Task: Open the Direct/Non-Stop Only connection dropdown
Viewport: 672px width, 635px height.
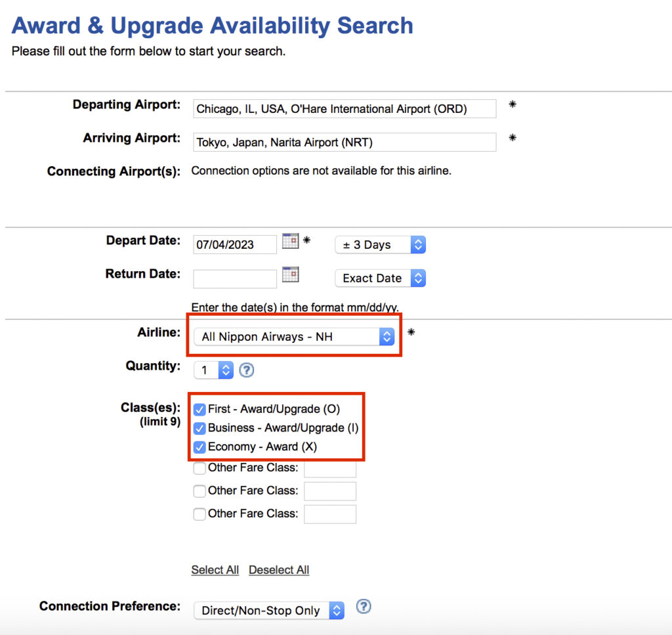Action: (x=268, y=611)
